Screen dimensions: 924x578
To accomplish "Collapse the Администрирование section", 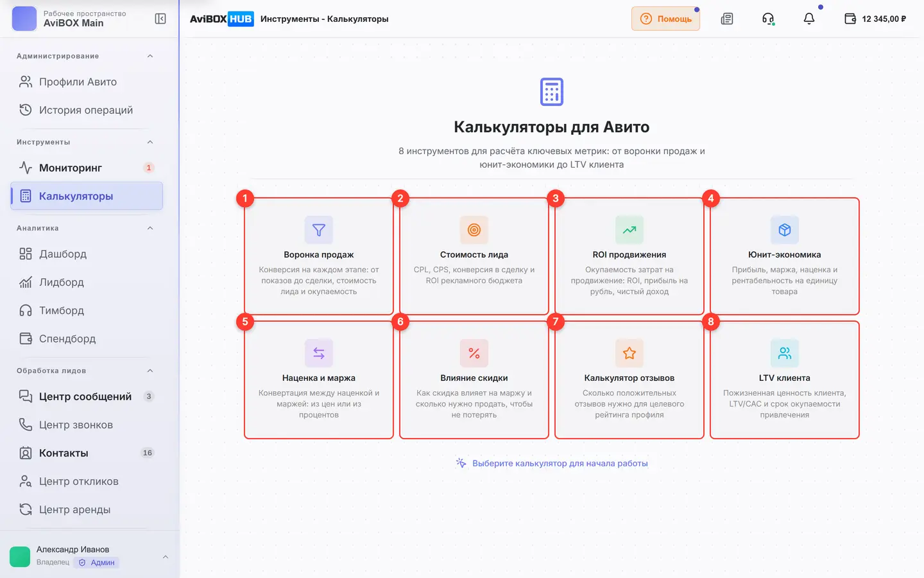I will [x=150, y=56].
